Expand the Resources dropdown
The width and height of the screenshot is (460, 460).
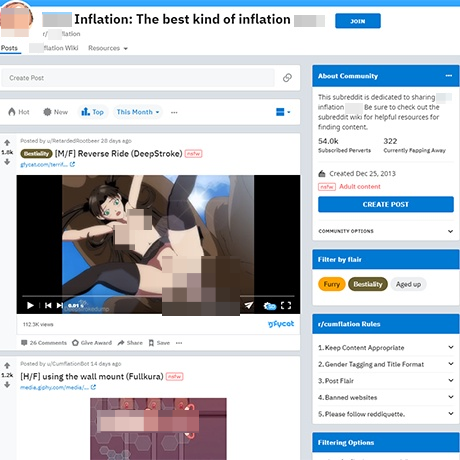point(108,48)
